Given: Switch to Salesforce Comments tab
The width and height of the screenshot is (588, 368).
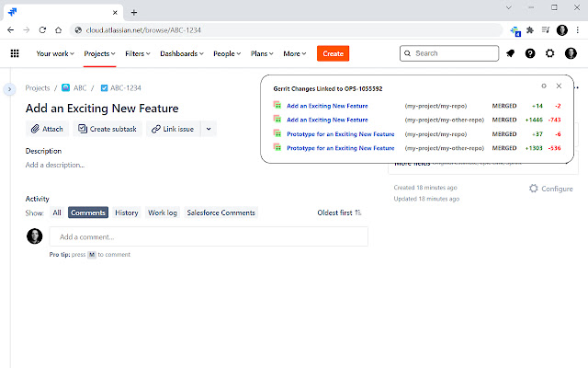Looking at the screenshot, I should (x=220, y=213).
